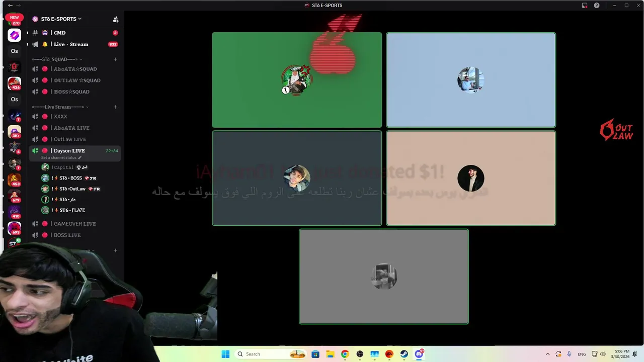
Task: Open the server icon with the 3K+ badge
Action: (x=14, y=131)
